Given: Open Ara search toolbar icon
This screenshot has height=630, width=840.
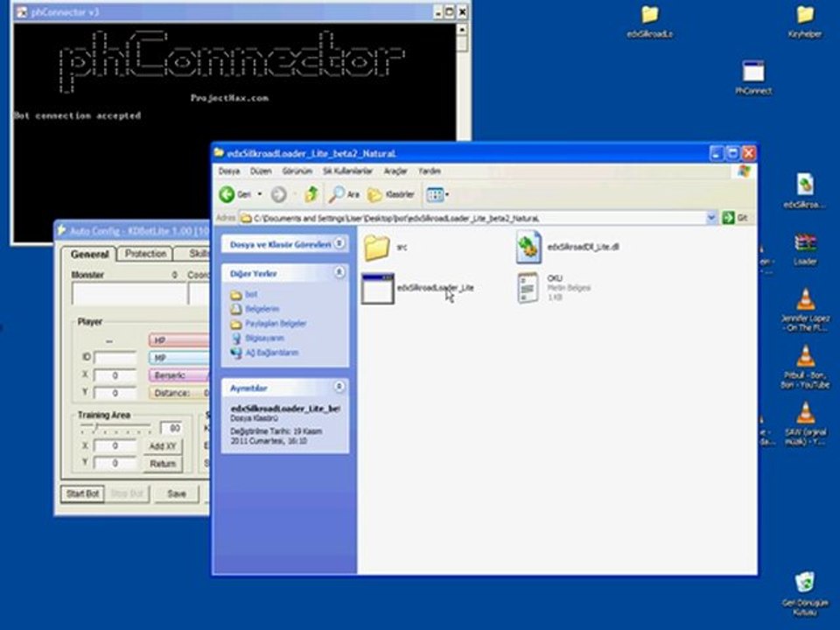Looking at the screenshot, I should tap(336, 194).
